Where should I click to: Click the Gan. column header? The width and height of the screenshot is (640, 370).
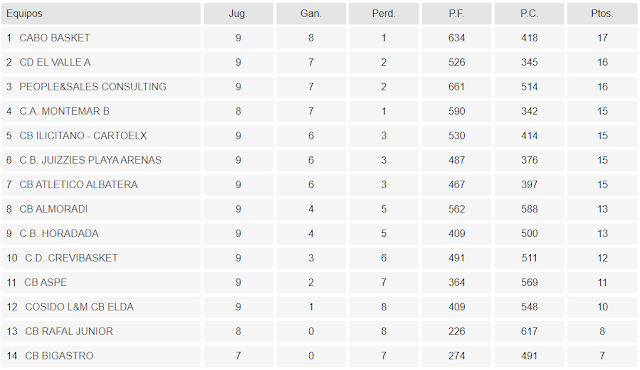tap(311, 13)
